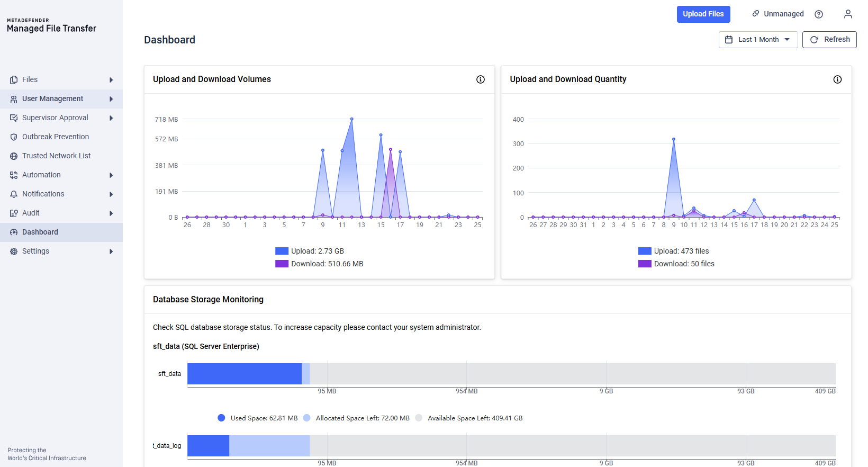This screenshot has height=467, width=868.
Task: Expand the Files menu arrow
Action: (111, 80)
